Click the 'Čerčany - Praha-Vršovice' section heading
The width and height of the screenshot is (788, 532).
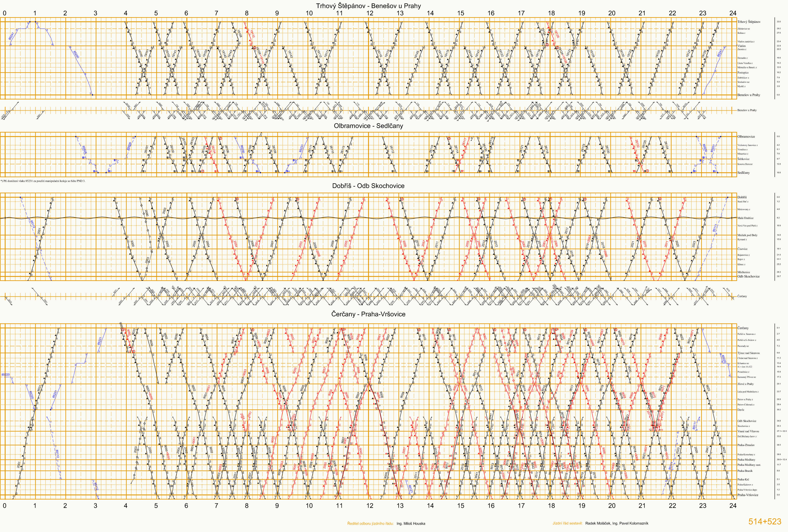pyautogui.click(x=368, y=314)
